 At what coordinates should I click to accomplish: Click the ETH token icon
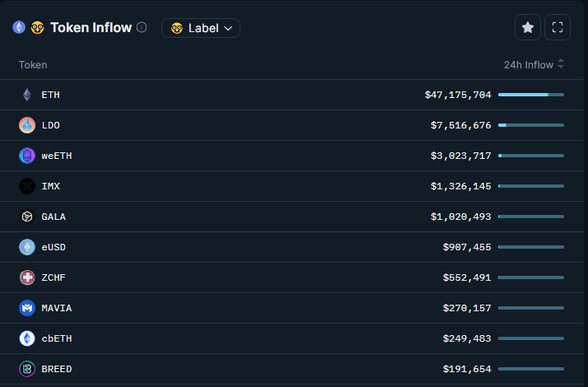(x=27, y=95)
